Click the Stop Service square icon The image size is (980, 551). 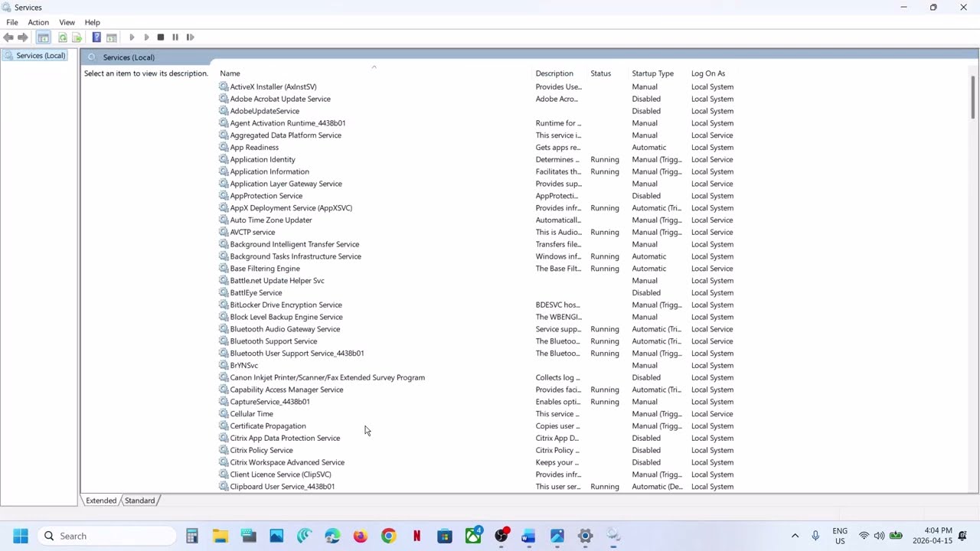[x=161, y=37]
